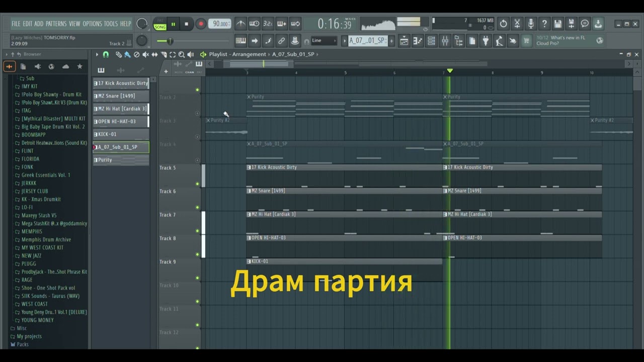Viewport: 644px width, 362px height.
Task: Click the tempo field showing 90.000
Action: [220, 24]
